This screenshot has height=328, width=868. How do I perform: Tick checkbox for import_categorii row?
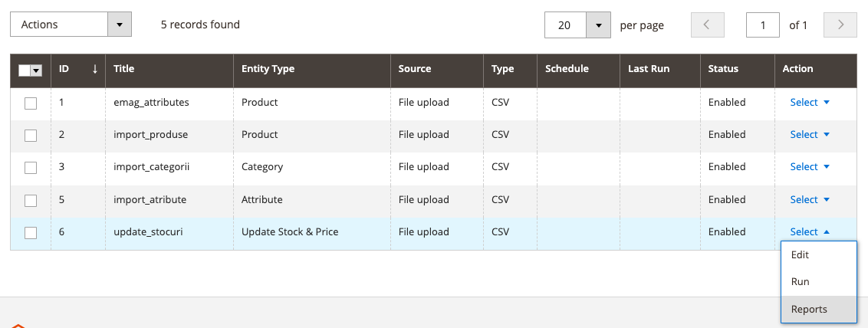coord(31,167)
